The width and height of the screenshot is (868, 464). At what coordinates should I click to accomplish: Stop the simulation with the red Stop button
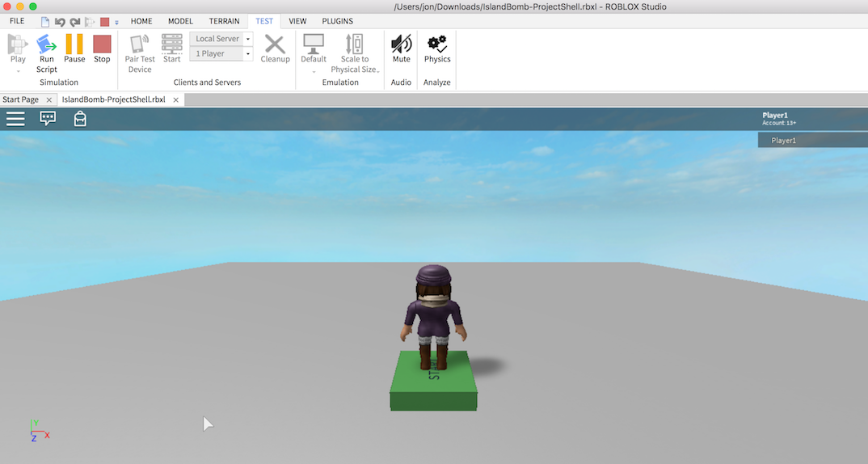coord(102,44)
